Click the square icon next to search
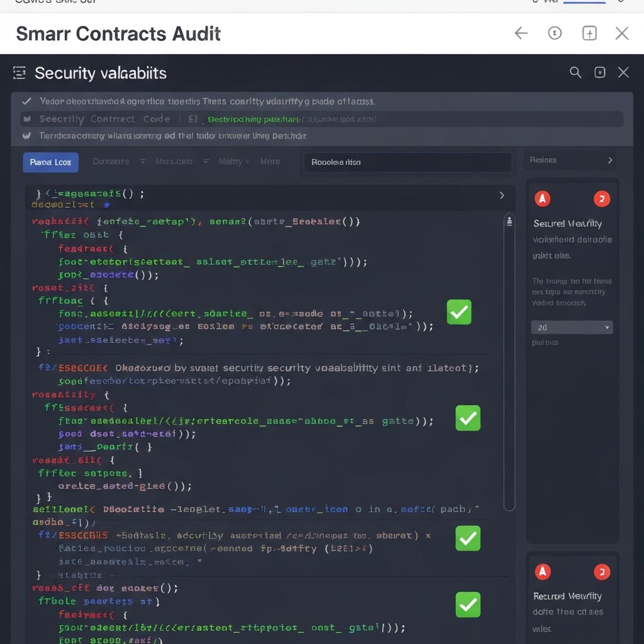The height and width of the screenshot is (644, 644). [x=600, y=72]
